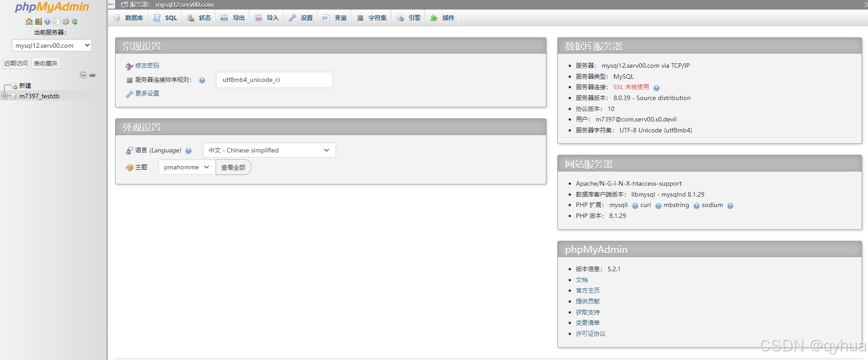Switch to the 导出 (Export) tab
This screenshot has width=868, height=360.
[233, 18]
